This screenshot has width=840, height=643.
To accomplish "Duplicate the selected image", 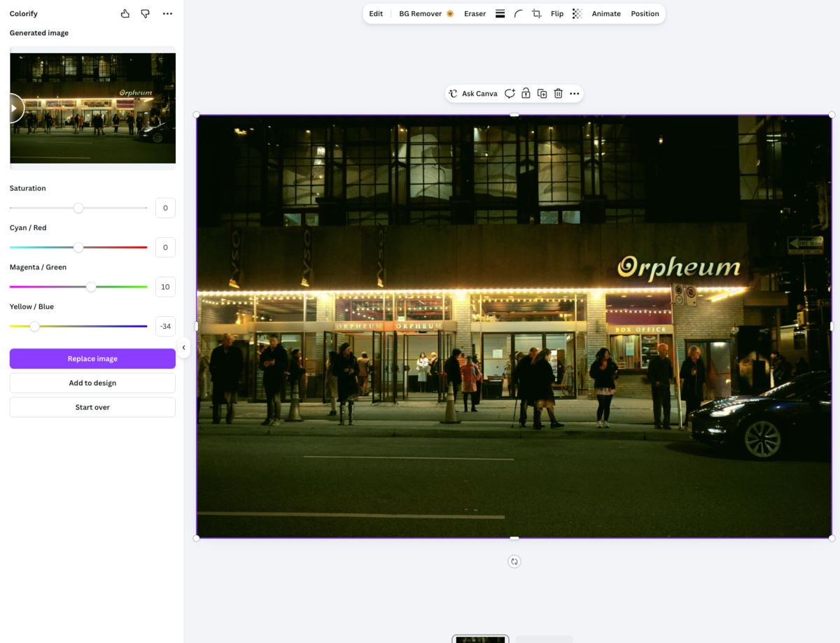I will click(542, 94).
